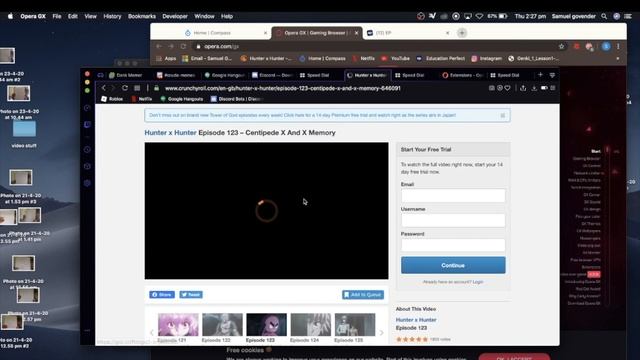Image resolution: width=640 pixels, height=360 pixels.
Task: Go to next episodes with right carousel arrow
Action: click(x=381, y=333)
